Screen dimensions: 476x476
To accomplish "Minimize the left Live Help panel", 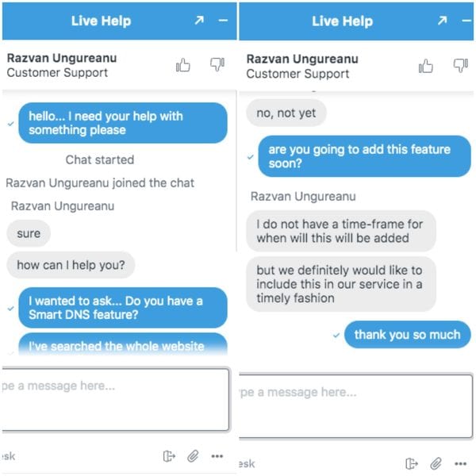I will pos(223,21).
